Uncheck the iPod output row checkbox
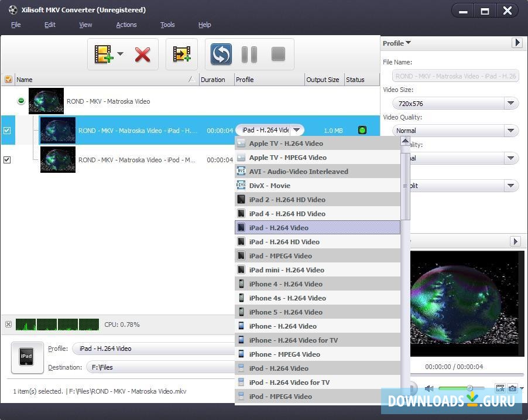This screenshot has width=528, height=420. coord(7,159)
